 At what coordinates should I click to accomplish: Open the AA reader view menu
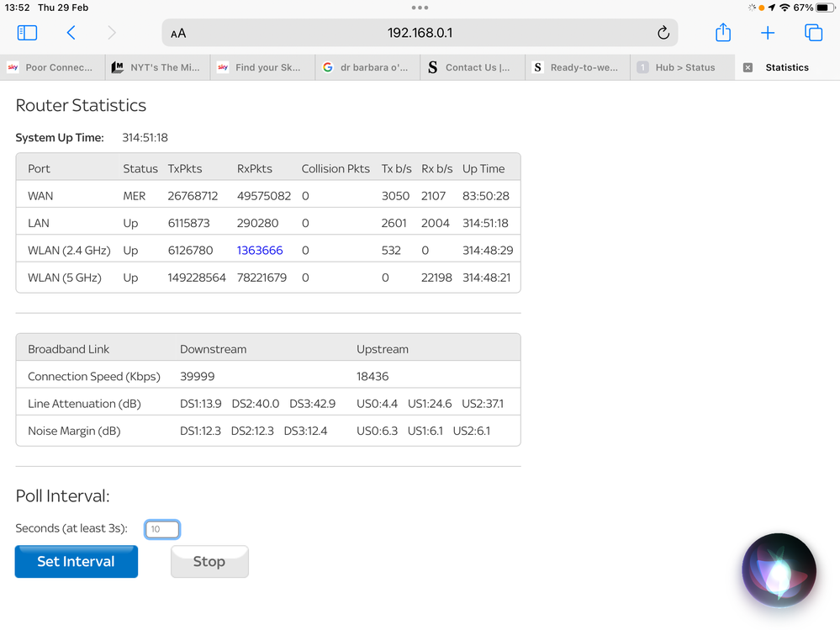[178, 34]
